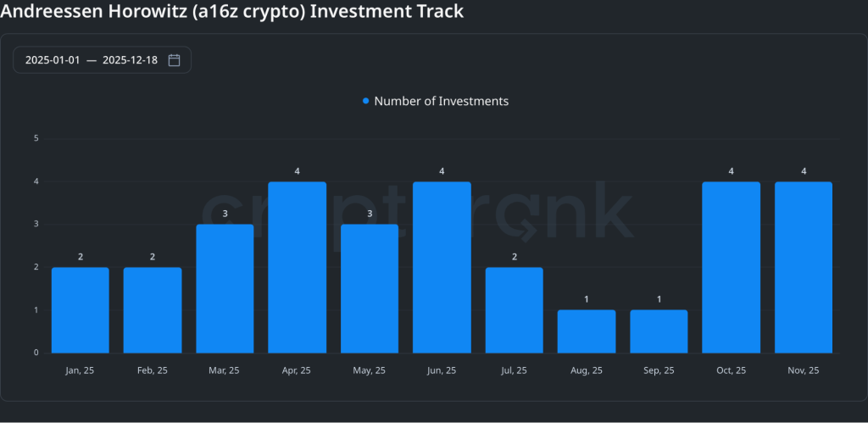868x423 pixels.
Task: Select the Oct, 25 bar
Action: [731, 268]
